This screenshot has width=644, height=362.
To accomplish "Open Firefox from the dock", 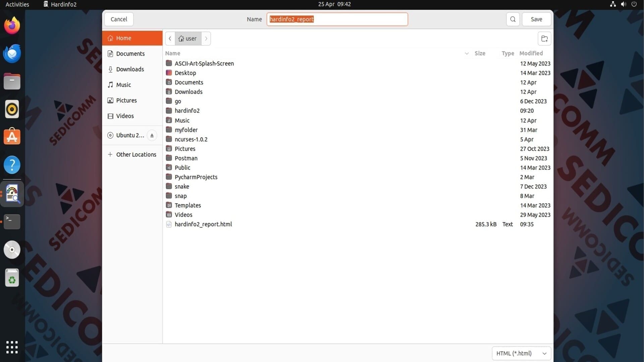I will pos(12,25).
